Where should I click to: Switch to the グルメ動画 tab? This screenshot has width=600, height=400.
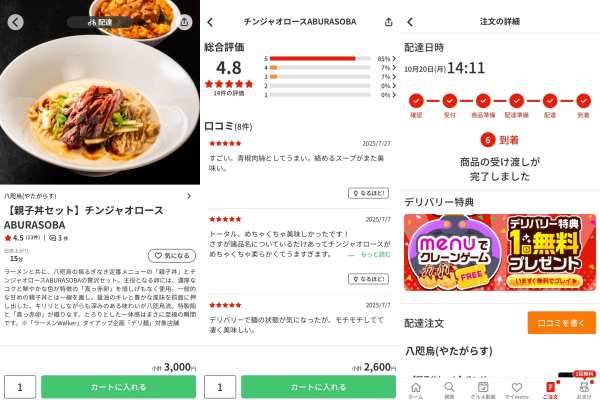click(483, 390)
